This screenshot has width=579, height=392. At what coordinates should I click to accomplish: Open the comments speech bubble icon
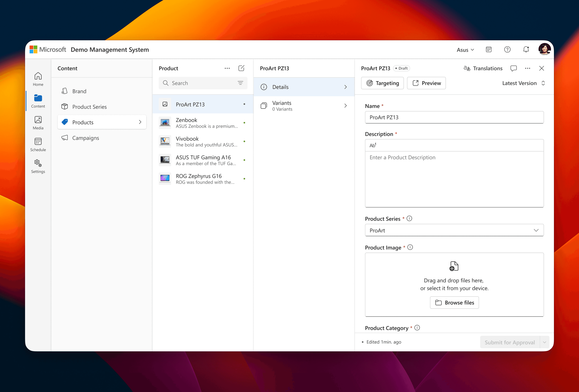[513, 68]
